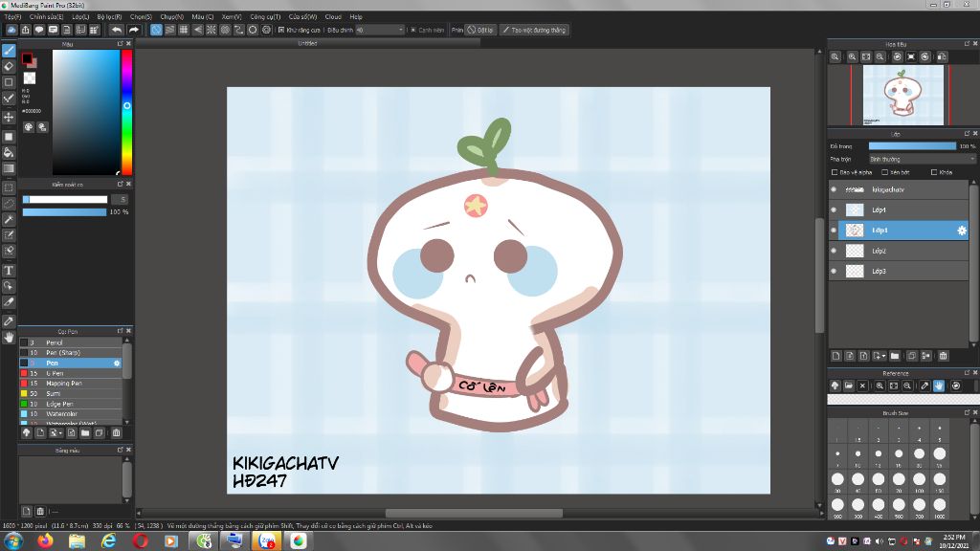Check the Bảo vệ alpha checkbox
This screenshot has height=551, width=980.
click(x=835, y=172)
